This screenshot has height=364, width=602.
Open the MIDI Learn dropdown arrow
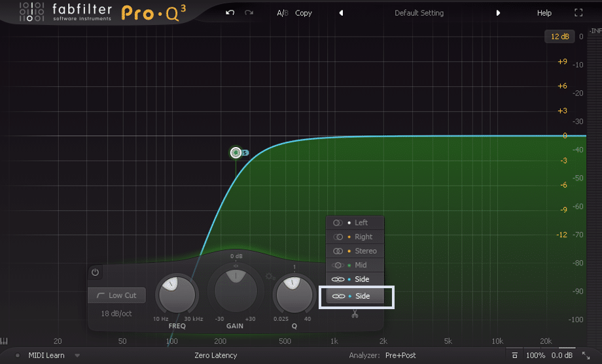[77, 356]
